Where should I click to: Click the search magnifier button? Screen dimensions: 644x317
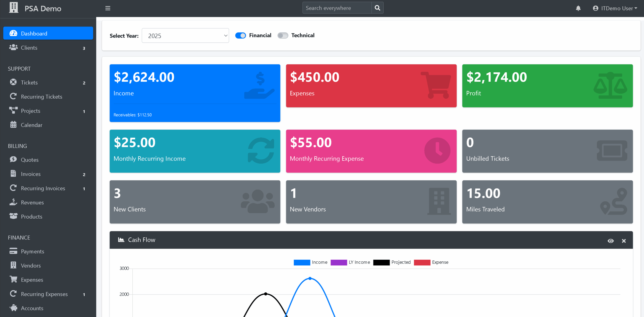(x=377, y=8)
